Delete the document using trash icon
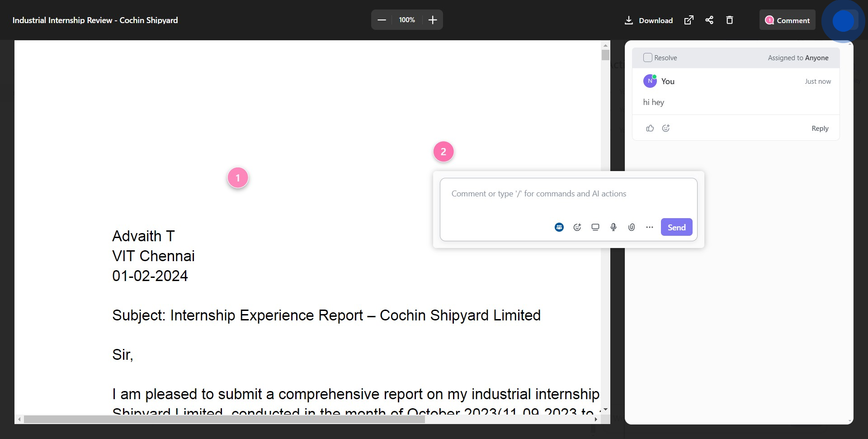Screen dimensions: 868x439 coord(729,20)
